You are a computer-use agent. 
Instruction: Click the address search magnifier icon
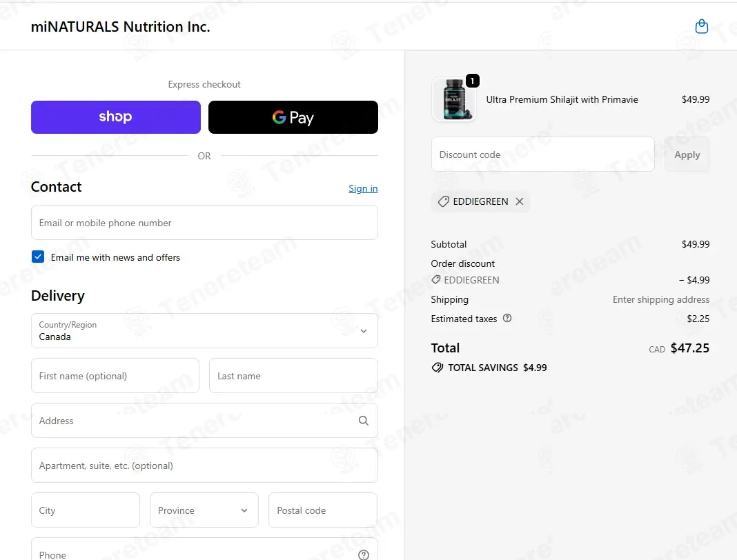(x=364, y=421)
